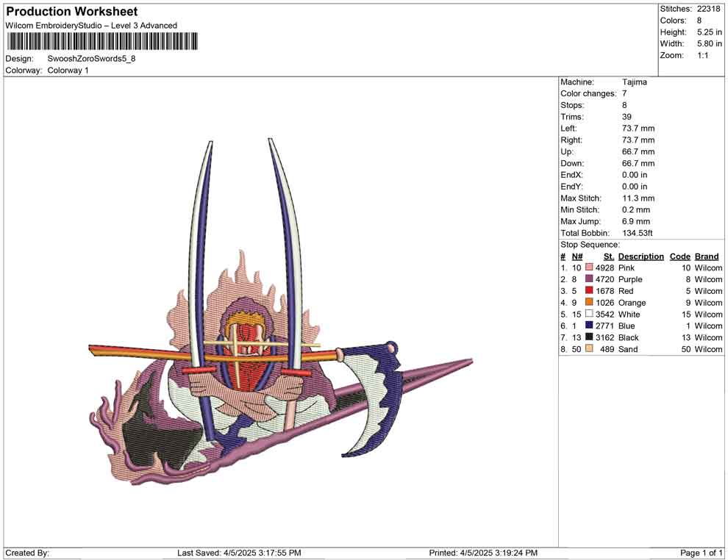
Task: Choose the Black thread color swatch
Action: [589, 337]
